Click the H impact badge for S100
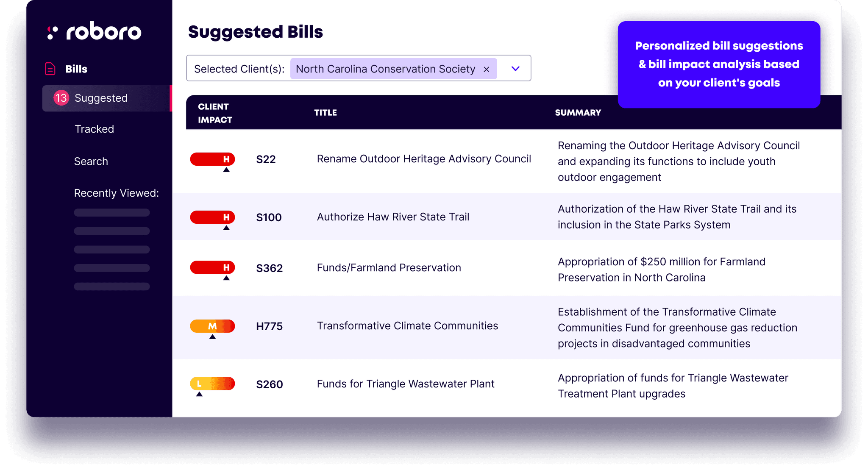Image resolution: width=868 pixels, height=470 pixels. point(212,217)
